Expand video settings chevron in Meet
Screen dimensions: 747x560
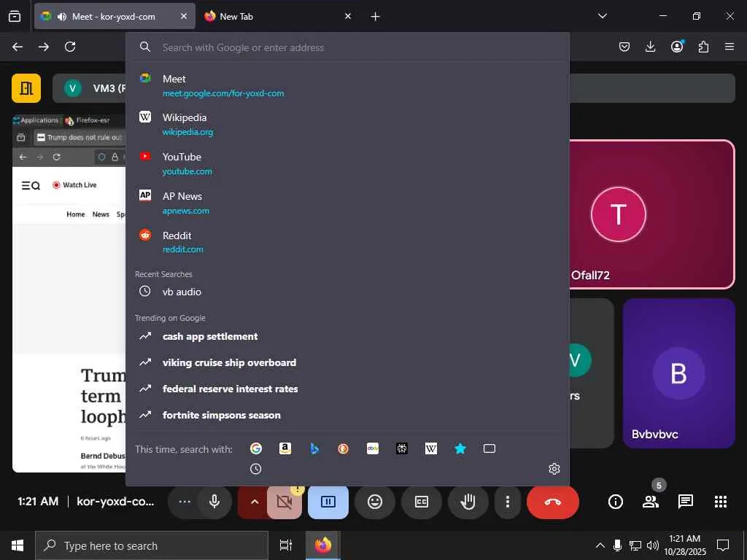(255, 502)
